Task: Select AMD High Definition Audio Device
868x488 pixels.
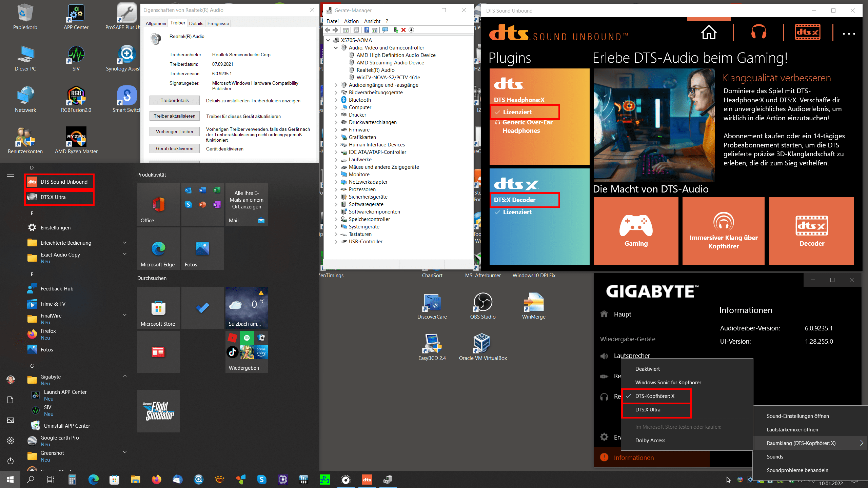Action: click(x=396, y=55)
